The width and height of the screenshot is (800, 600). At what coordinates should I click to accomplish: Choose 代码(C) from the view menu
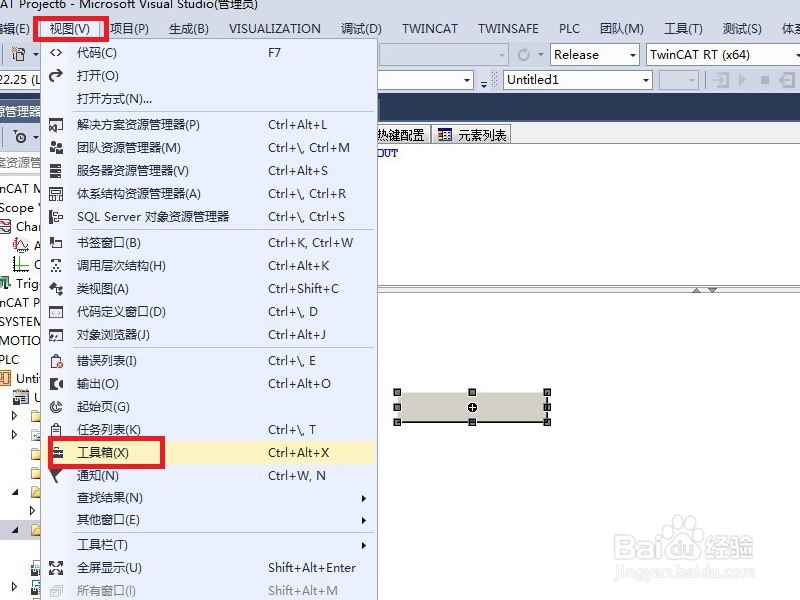208,53
